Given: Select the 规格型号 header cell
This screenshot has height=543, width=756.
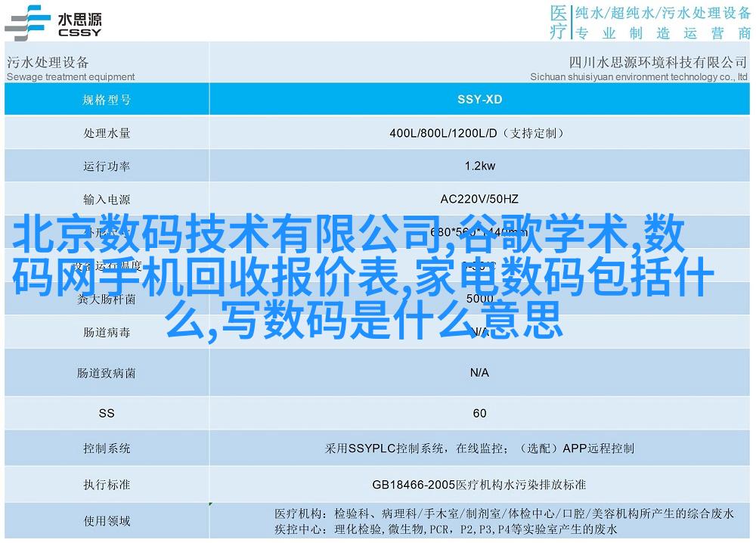Looking at the screenshot, I should pos(107,99).
